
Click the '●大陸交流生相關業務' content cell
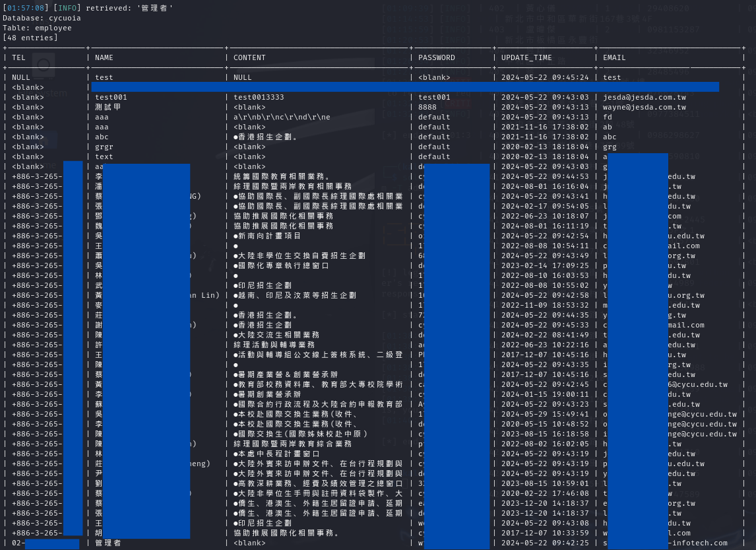276,335
